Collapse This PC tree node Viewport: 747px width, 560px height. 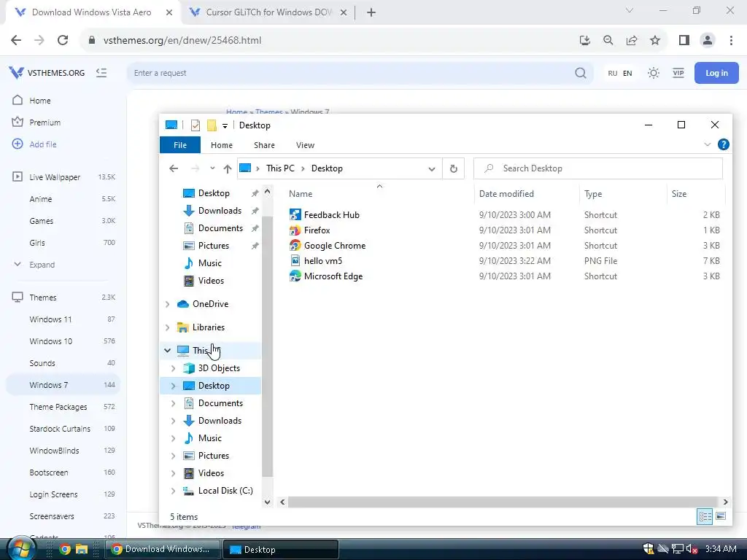167,351
